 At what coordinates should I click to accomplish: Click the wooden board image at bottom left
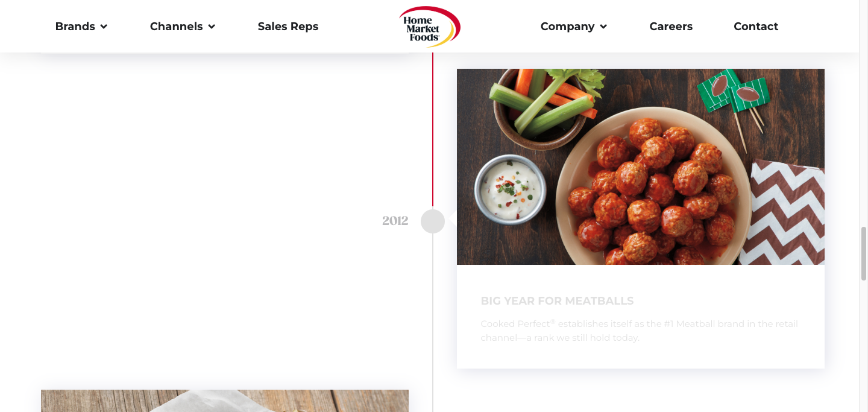225,401
